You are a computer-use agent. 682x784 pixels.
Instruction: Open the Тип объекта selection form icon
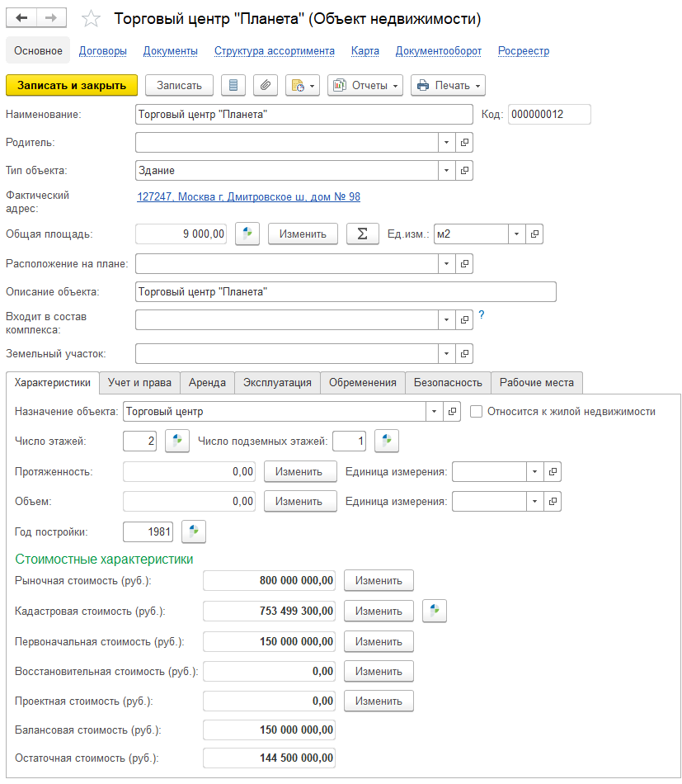[x=464, y=171]
